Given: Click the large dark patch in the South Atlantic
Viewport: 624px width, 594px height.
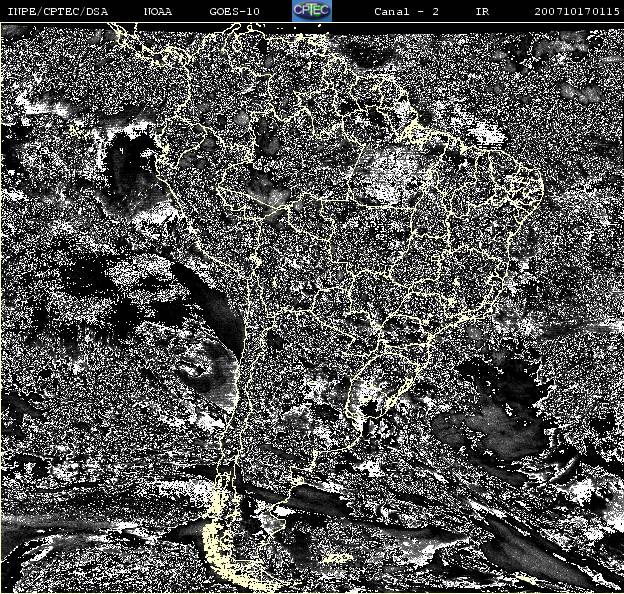Looking at the screenshot, I should coord(493,414).
